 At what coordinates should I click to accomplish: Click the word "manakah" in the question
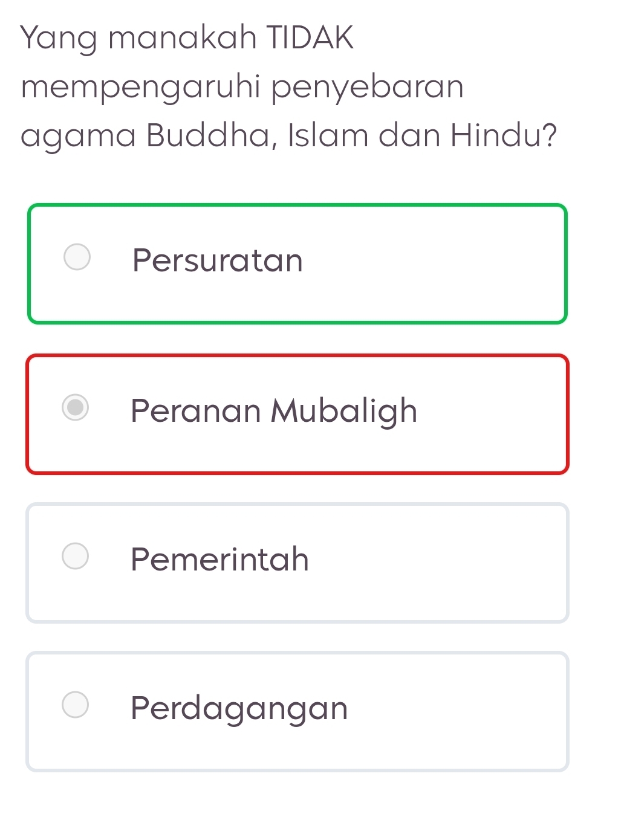[182, 37]
